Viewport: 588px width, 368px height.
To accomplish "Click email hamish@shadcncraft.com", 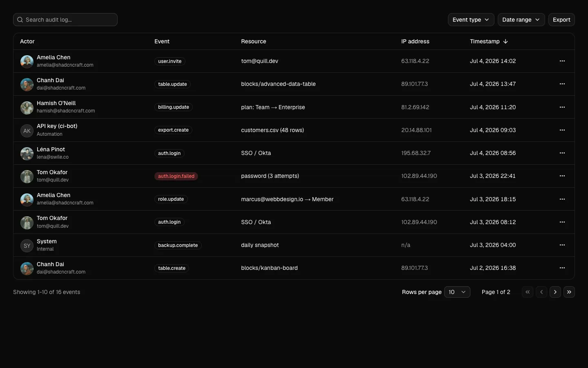I will click(x=66, y=111).
